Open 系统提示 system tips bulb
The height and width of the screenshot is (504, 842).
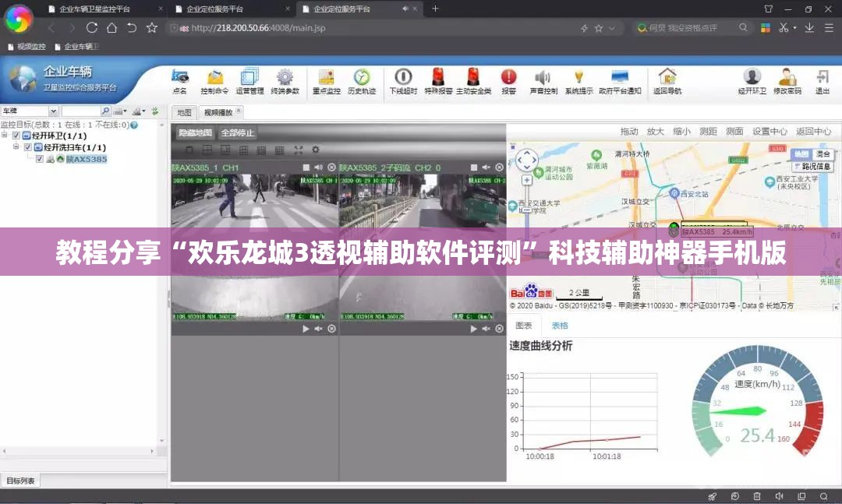coord(578,82)
